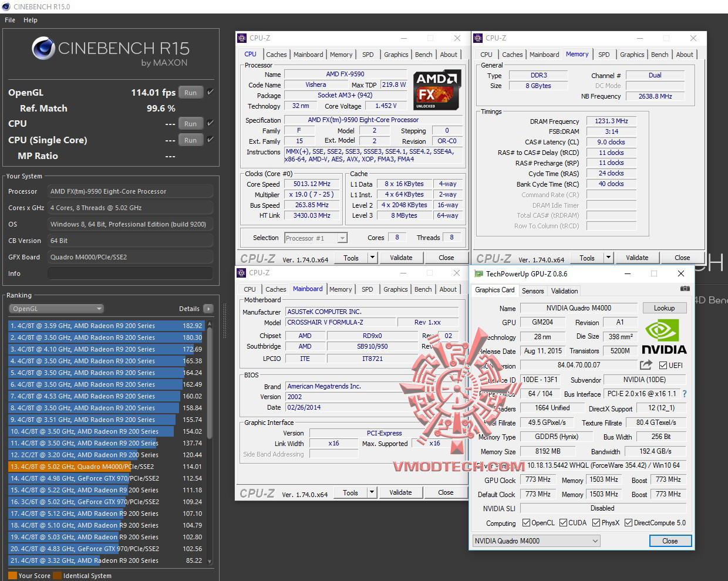Click Validate in CPU-Z Memory window
This screenshot has height=581, width=728.
pyautogui.click(x=637, y=258)
